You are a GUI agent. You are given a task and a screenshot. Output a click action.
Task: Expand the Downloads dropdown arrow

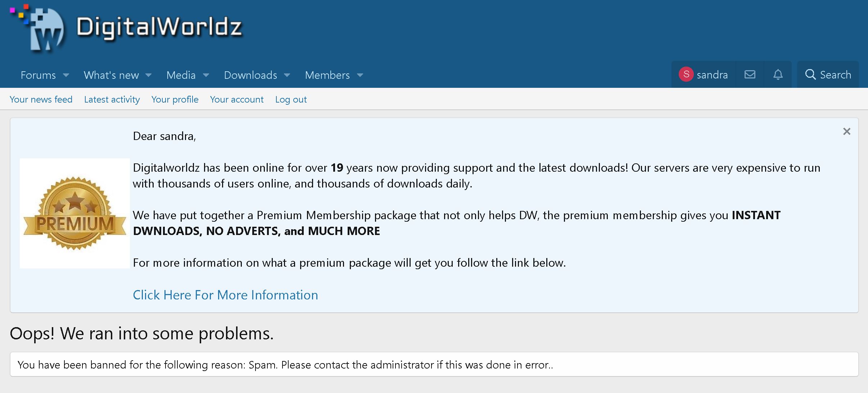287,75
